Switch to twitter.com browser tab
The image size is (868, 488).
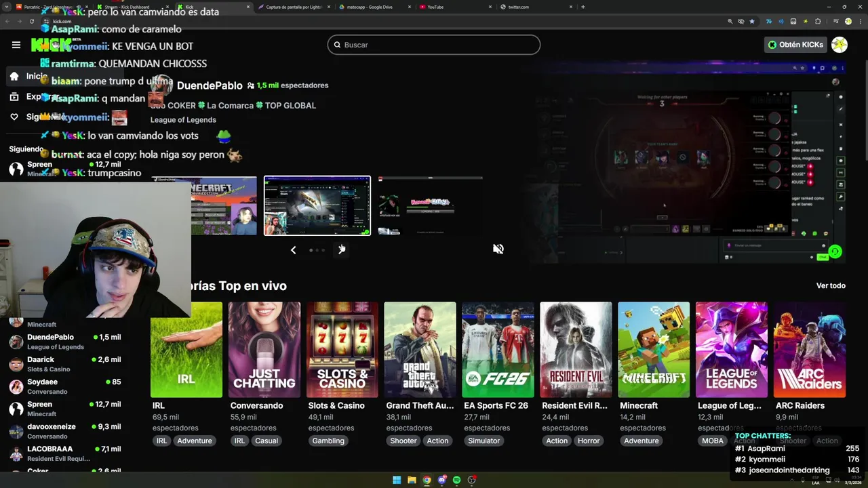535,7
